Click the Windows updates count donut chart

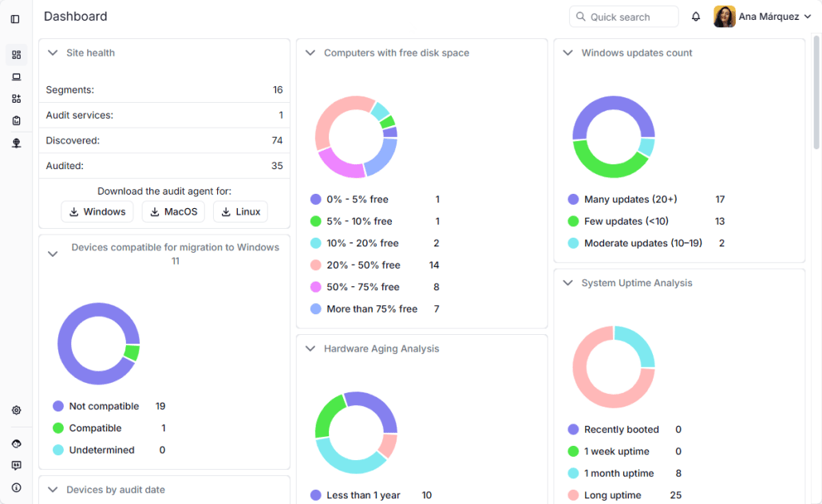coord(614,136)
